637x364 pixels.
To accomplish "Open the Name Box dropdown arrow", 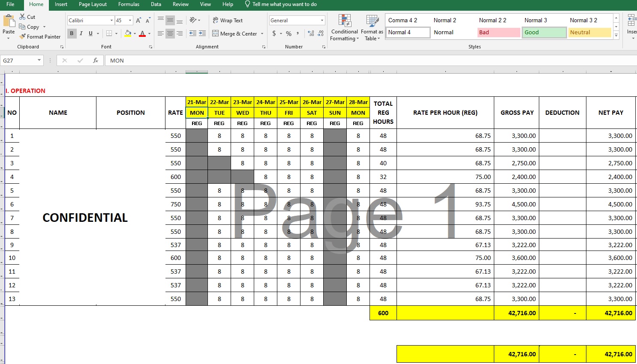I will [39, 60].
